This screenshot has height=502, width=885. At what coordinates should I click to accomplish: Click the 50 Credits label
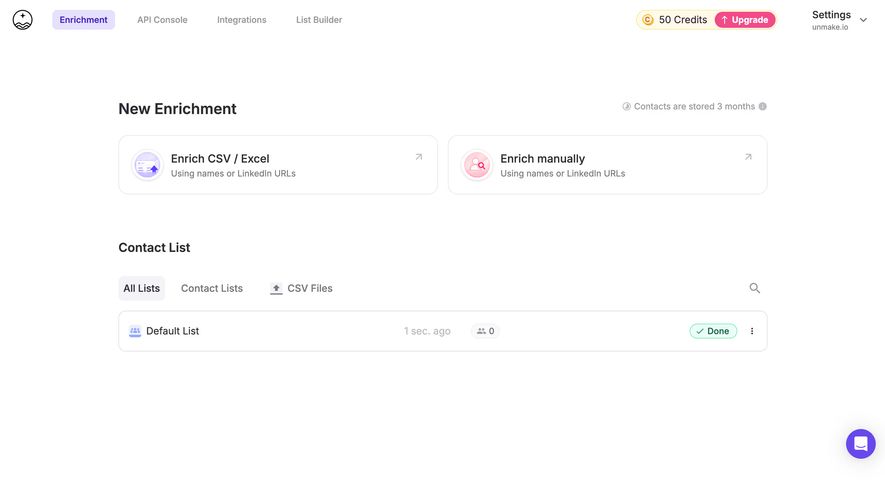[x=683, y=20]
